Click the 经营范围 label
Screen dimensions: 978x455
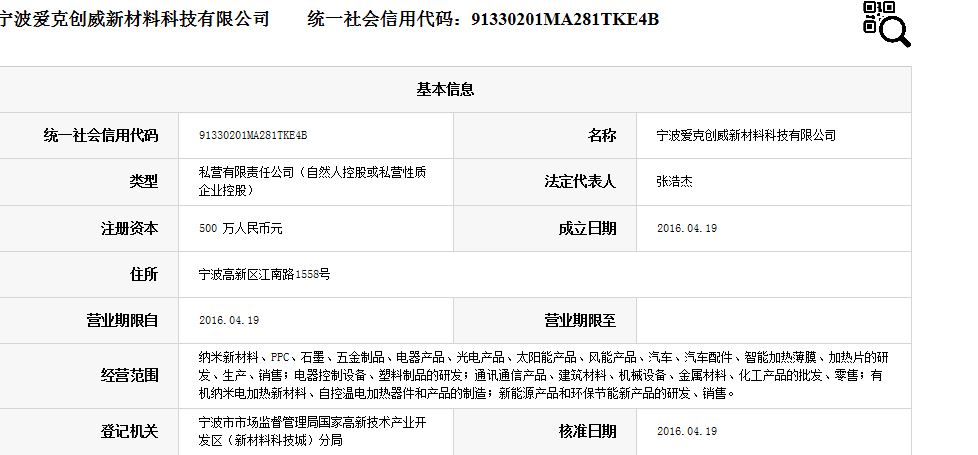129,376
